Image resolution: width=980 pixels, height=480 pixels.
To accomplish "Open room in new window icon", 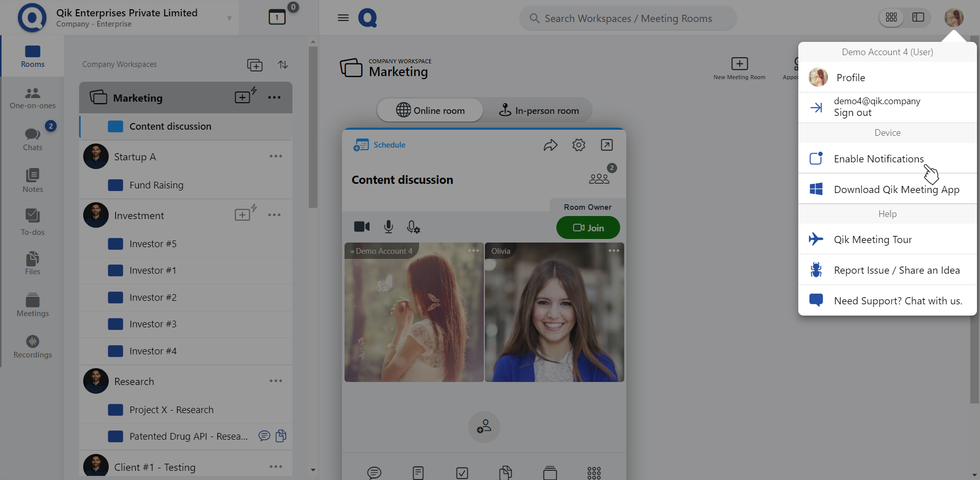I will click(x=606, y=145).
